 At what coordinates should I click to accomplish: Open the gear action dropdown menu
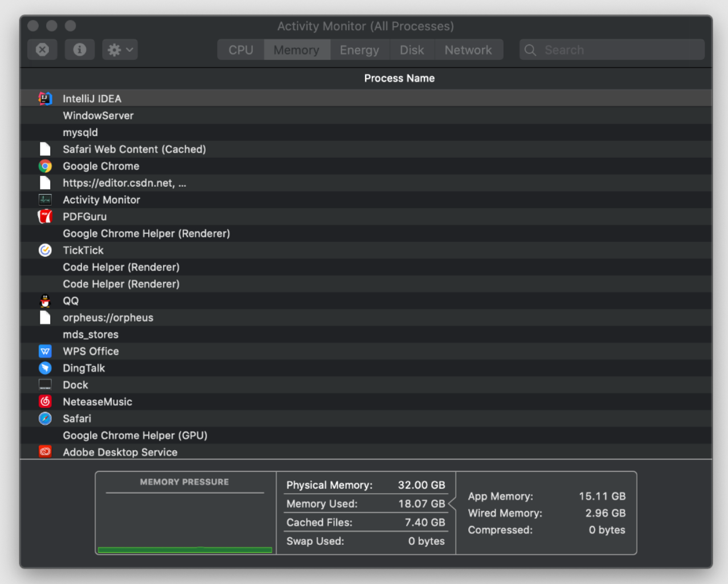click(x=120, y=50)
